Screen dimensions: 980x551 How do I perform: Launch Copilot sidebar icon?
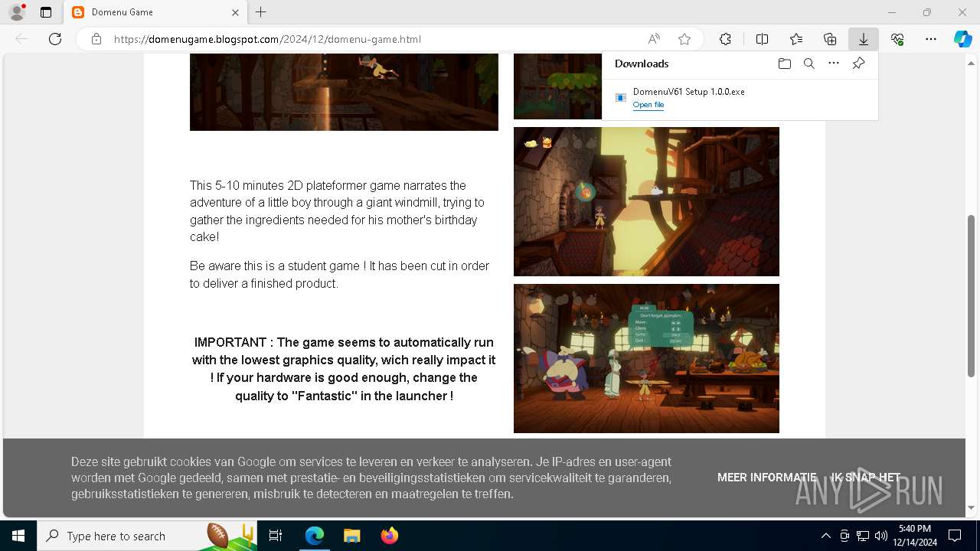[x=962, y=39]
